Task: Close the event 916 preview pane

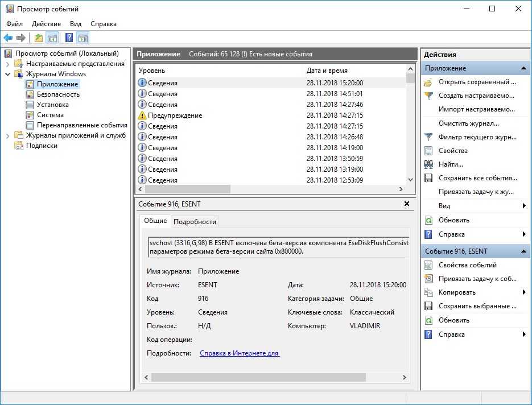Action: coord(406,204)
